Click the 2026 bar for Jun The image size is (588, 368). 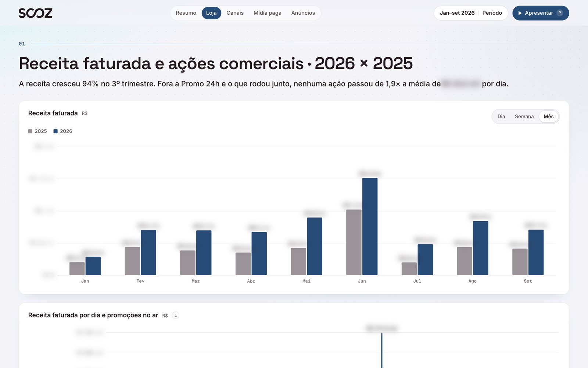pyautogui.click(x=370, y=226)
